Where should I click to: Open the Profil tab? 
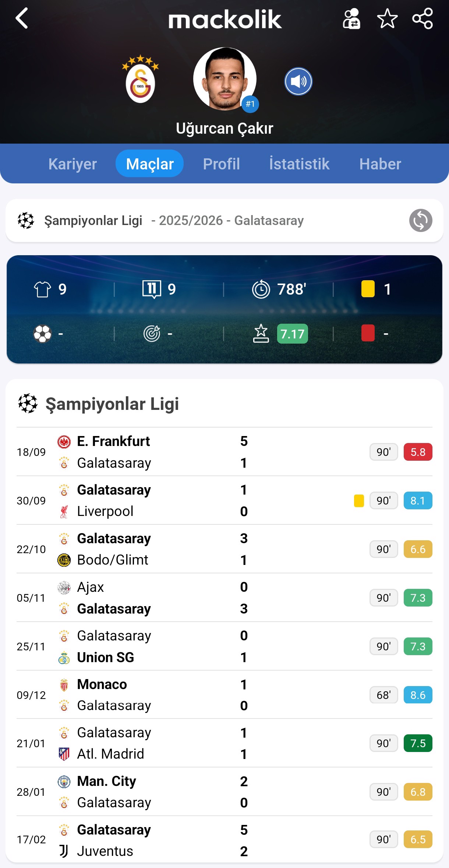point(221,164)
